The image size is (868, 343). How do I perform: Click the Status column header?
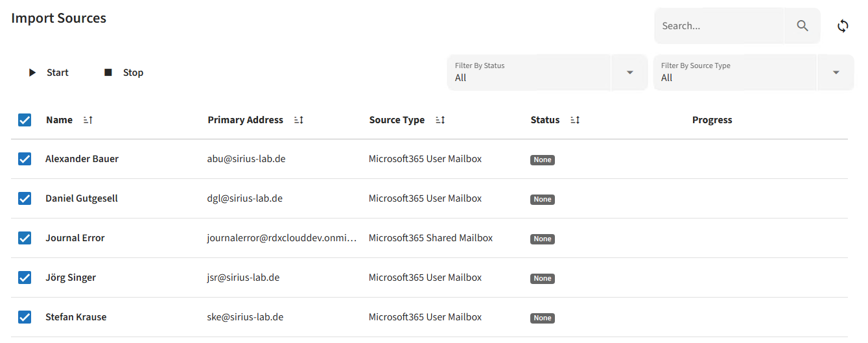(545, 120)
